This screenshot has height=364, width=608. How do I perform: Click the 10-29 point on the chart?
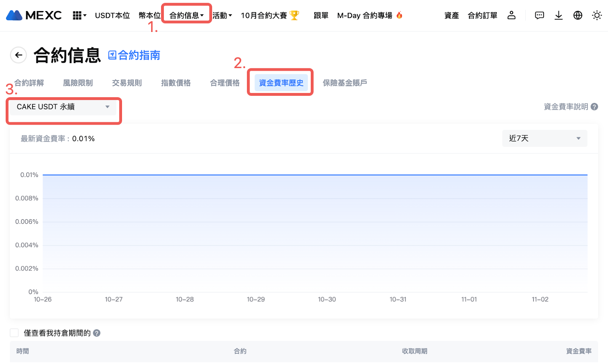click(x=256, y=175)
